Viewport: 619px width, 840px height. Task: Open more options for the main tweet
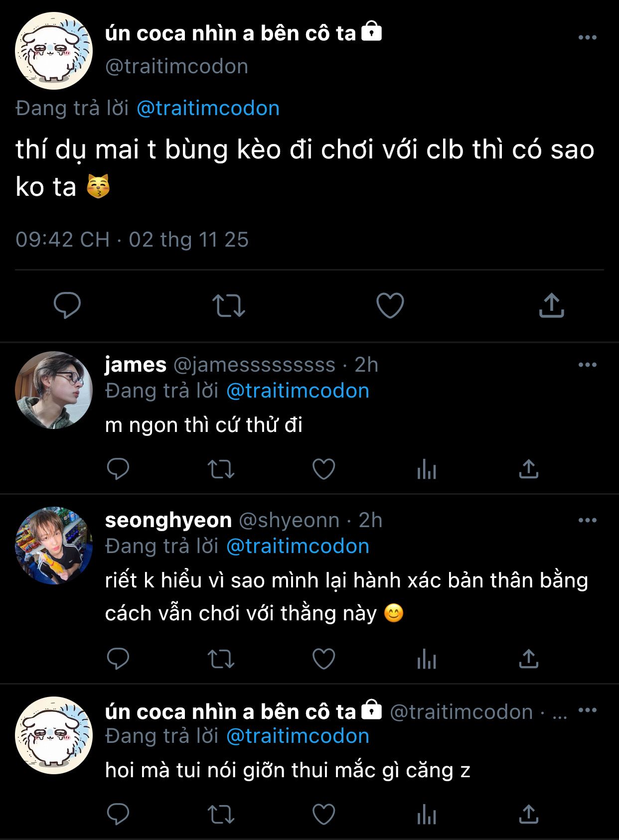tap(587, 37)
